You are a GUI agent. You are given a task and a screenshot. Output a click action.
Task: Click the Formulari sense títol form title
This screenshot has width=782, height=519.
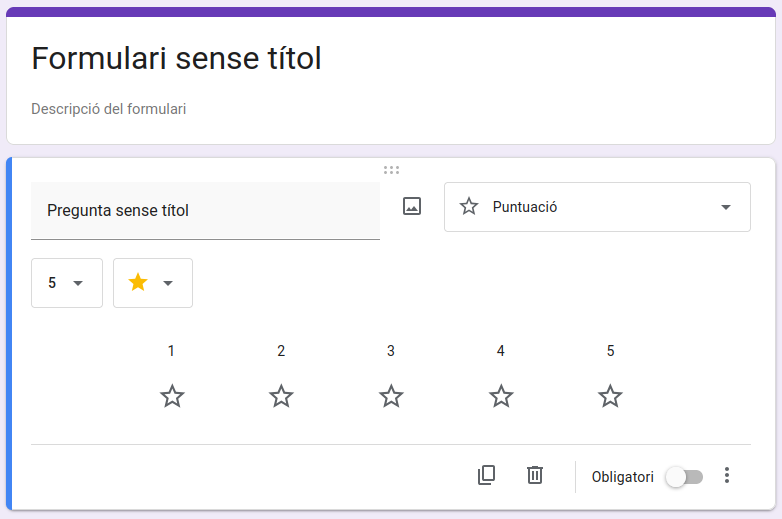click(177, 58)
